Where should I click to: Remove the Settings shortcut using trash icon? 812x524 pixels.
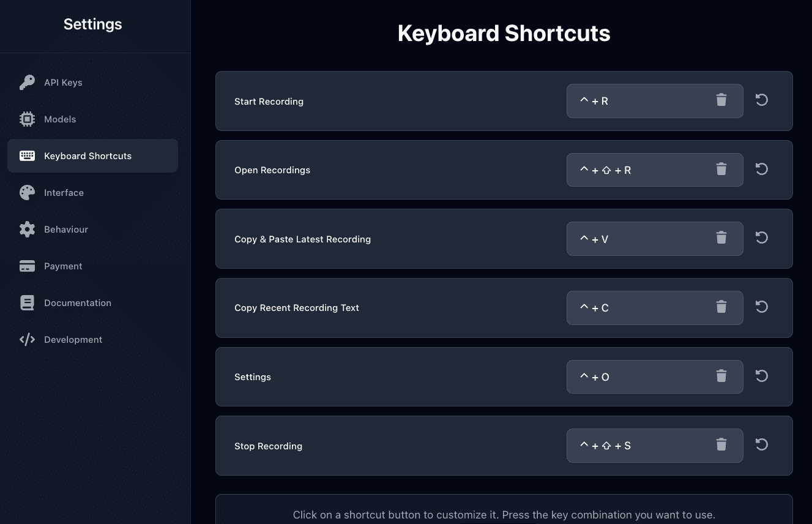(x=721, y=376)
